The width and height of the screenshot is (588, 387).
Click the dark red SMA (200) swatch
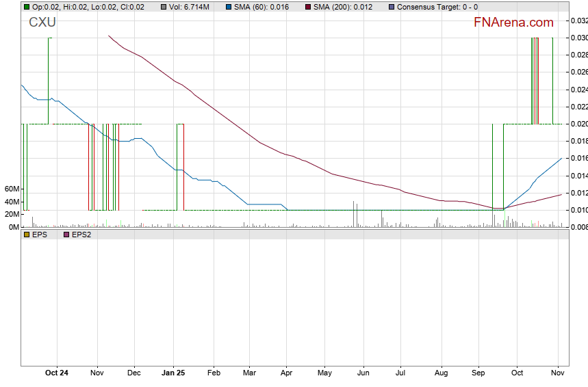tap(307, 7)
